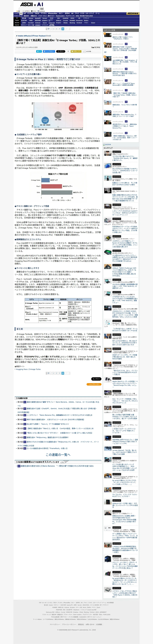Open the ELECOM brand logo

click(24, 21)
